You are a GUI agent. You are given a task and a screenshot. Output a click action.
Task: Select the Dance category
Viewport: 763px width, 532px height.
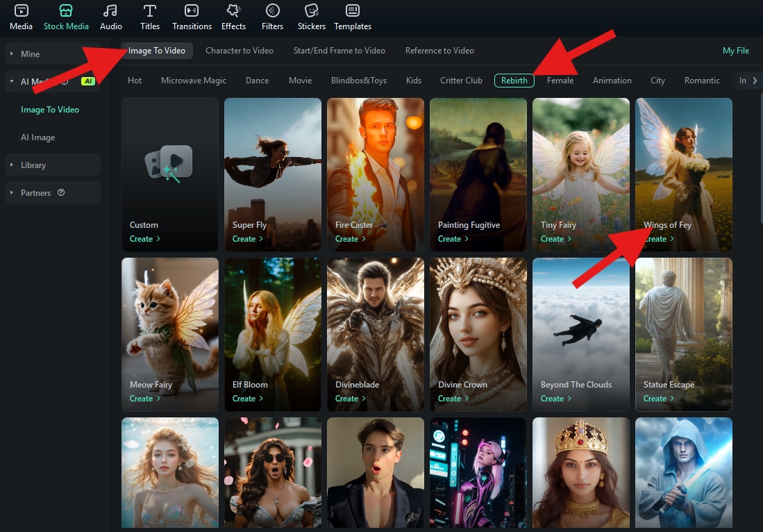257,81
